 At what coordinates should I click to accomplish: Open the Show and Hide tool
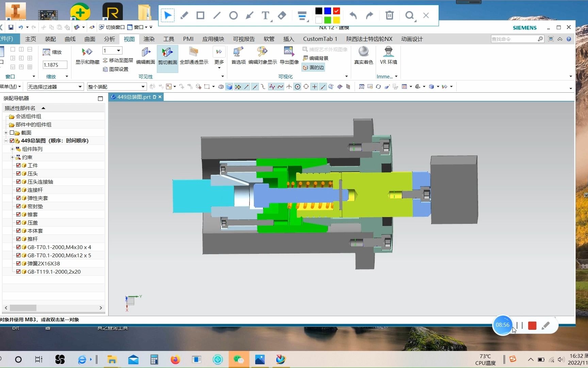[87, 56]
